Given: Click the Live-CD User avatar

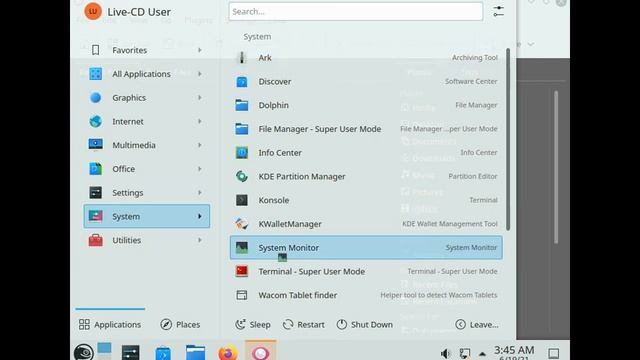Looking at the screenshot, I should [x=93, y=11].
